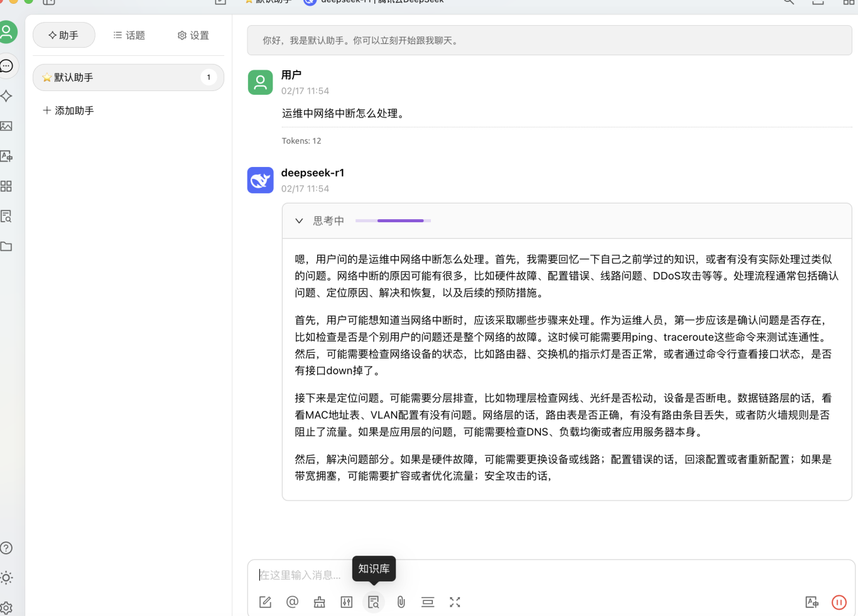
Task: Open the Files folder icon in the sidebar
Action: click(x=7, y=246)
